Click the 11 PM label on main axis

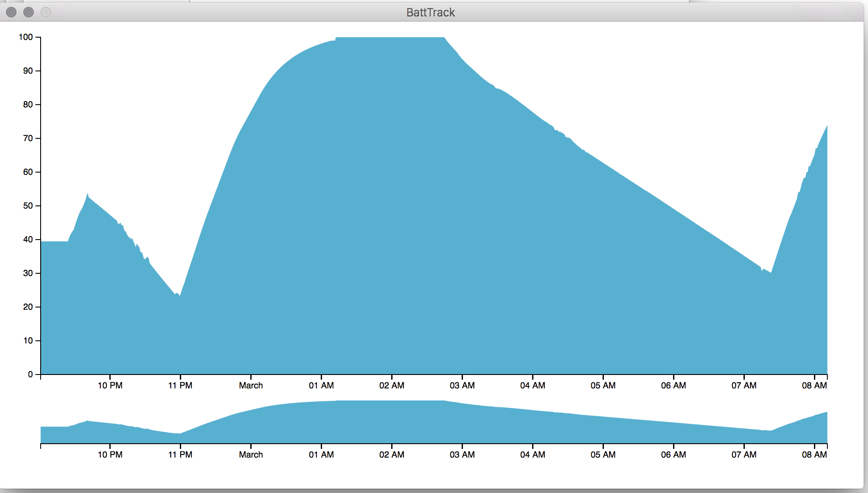[180, 385]
